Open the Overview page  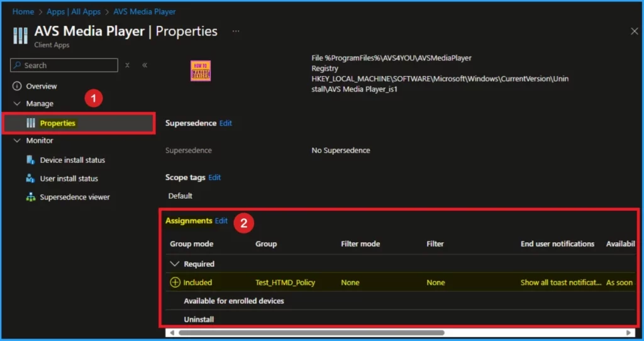click(x=42, y=86)
